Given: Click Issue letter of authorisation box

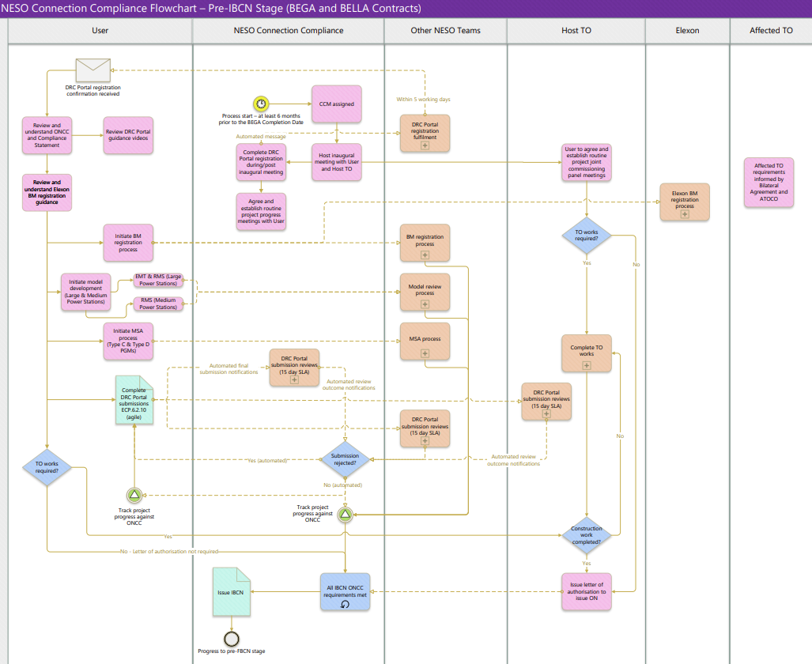Looking at the screenshot, I should pyautogui.click(x=587, y=591).
